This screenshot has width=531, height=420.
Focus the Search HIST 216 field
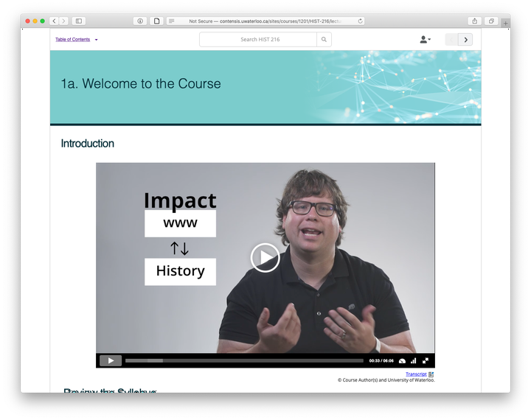(258, 40)
